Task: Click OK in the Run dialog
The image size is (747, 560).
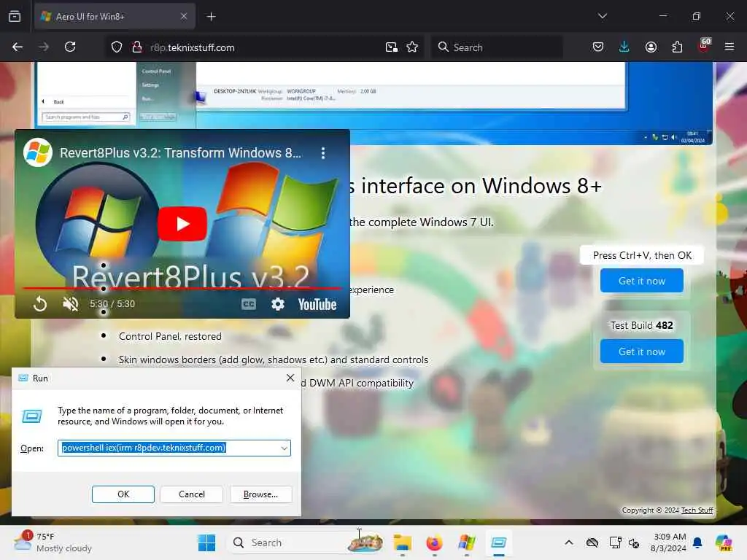Action: (123, 494)
